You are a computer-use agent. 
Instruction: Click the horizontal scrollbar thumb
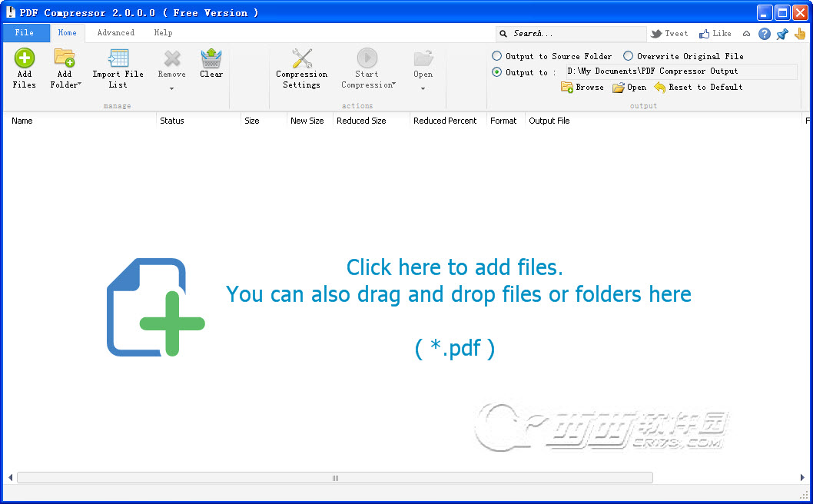pyautogui.click(x=335, y=478)
